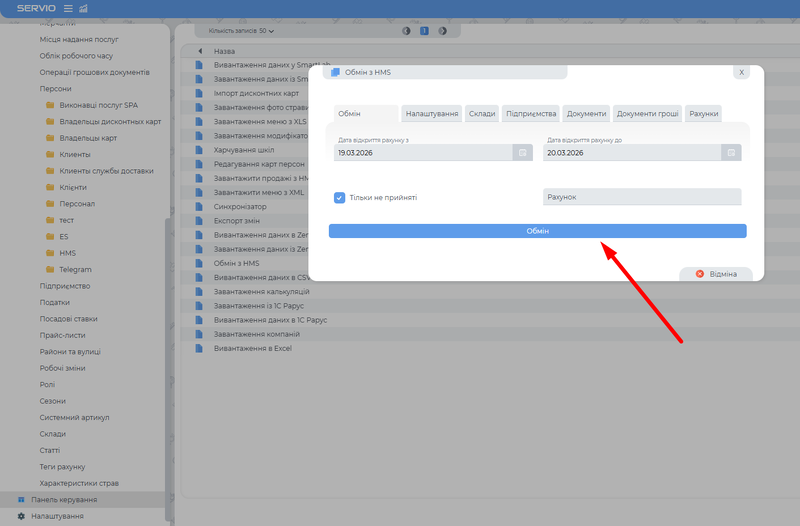800x526 pixels.
Task: Toggle the Тільки не прийняті checkbox
Action: point(340,198)
